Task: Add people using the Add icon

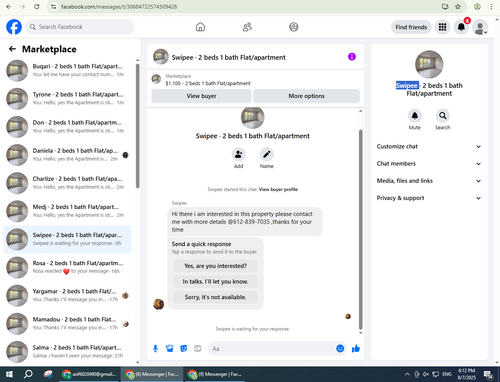Action: point(239,154)
